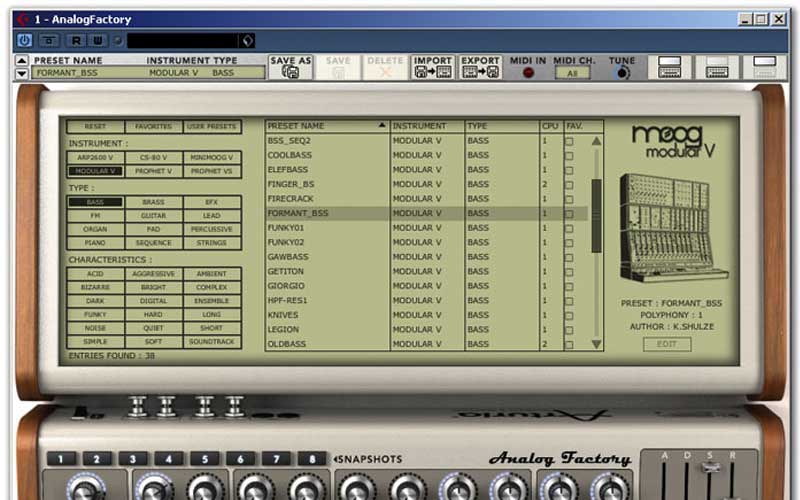Click the Save As icon
Image resolution: width=800 pixels, height=500 pixels.
[290, 67]
